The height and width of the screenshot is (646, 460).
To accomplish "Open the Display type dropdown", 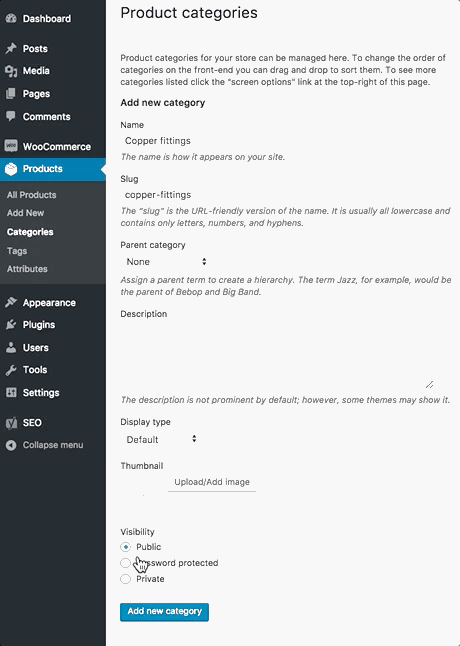I will point(161,439).
